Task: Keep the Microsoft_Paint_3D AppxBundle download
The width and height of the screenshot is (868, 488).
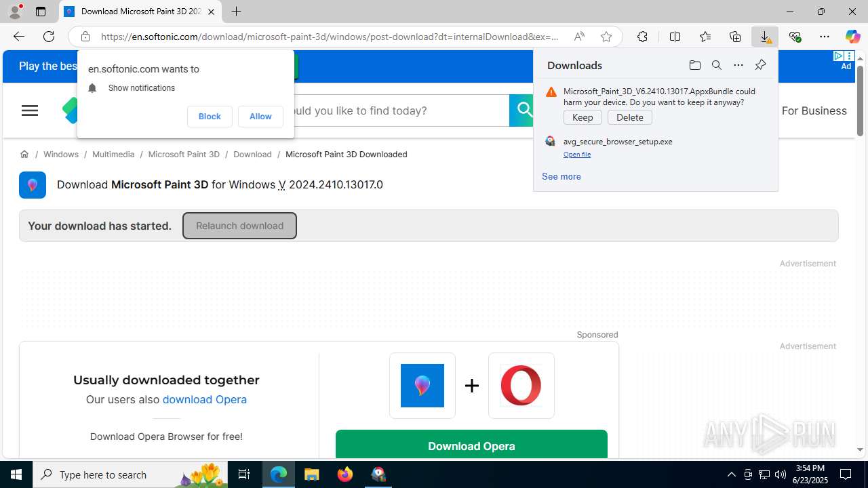Action: (x=583, y=117)
